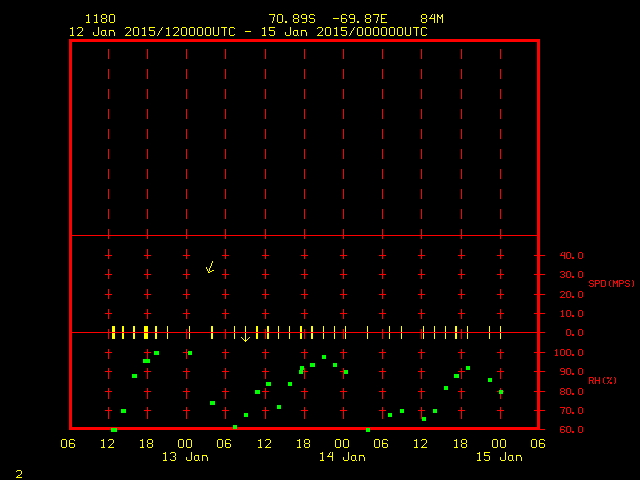Image resolution: width=640 pixels, height=480 pixels.
Task: Select the leftmost green humidity point on bottom axis
Action: click(114, 429)
